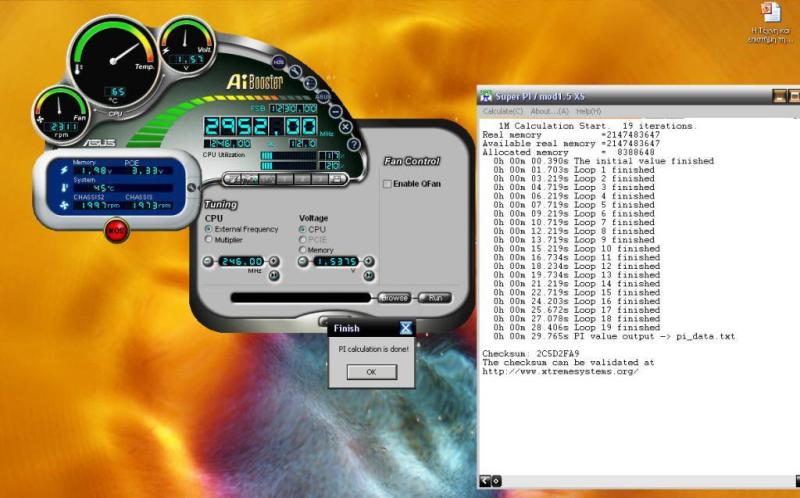
Task: Click the red MOS round button
Action: [x=117, y=231]
